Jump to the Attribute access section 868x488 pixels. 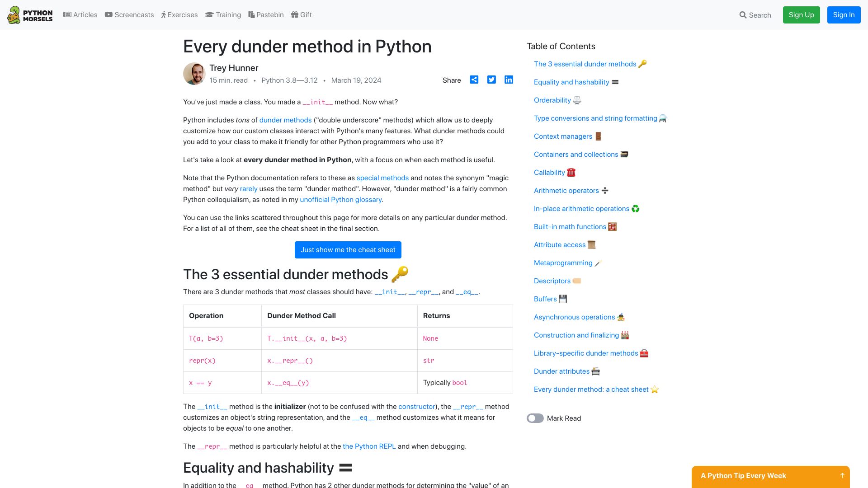(565, 245)
